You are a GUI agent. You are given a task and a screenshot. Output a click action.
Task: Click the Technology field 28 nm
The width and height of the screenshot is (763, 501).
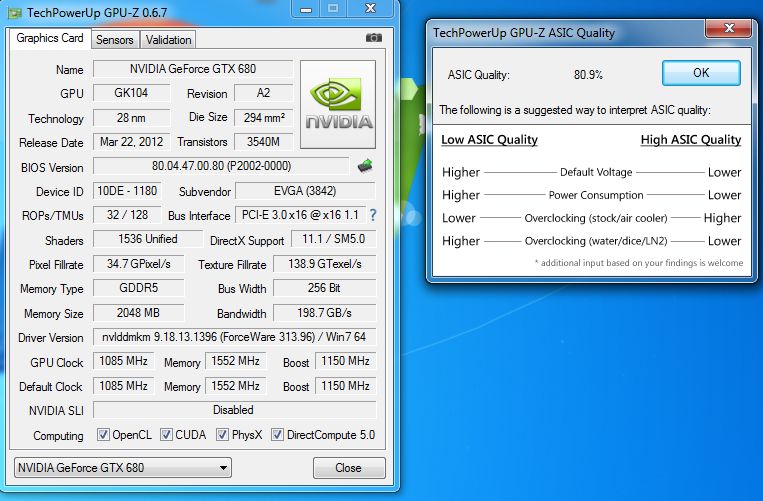click(131, 118)
